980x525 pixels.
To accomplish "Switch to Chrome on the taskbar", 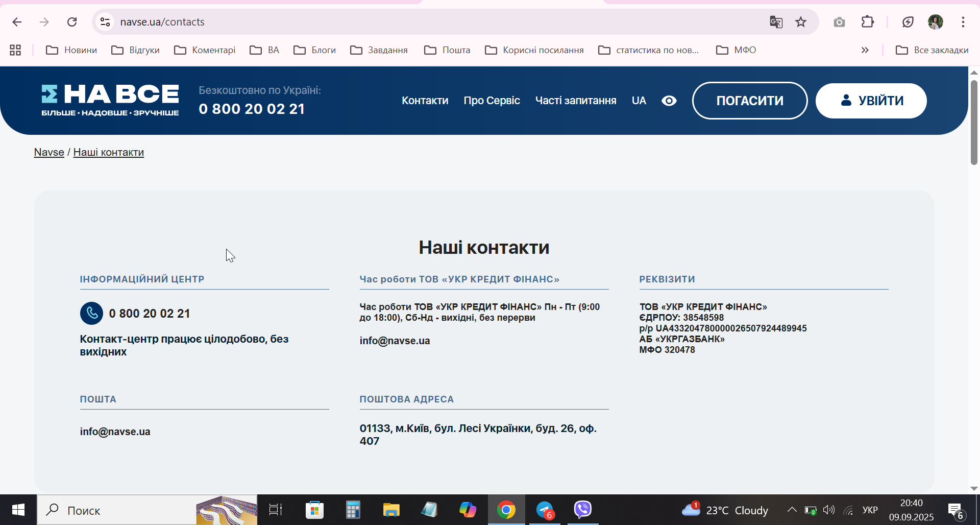I will pos(506,510).
